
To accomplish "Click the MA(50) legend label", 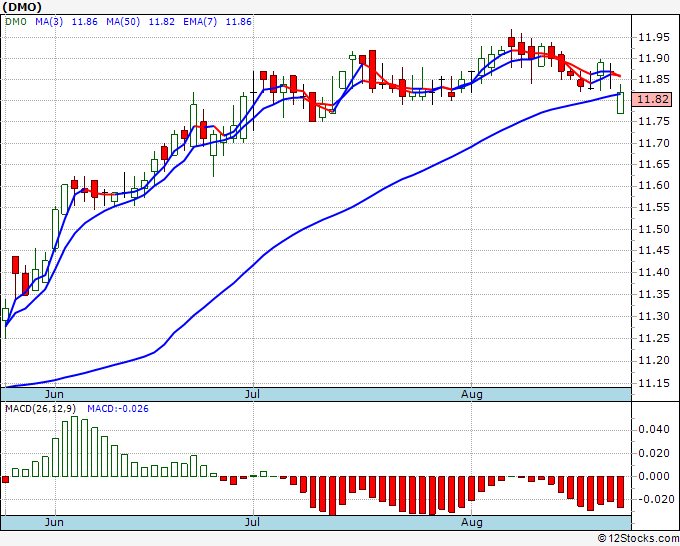I will (123, 22).
